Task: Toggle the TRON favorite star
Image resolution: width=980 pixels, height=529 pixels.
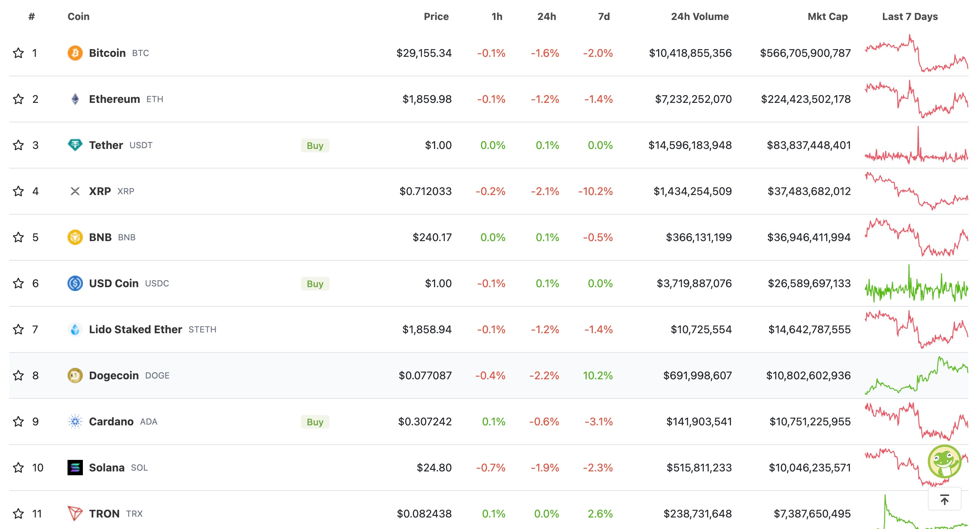Action: [18, 514]
